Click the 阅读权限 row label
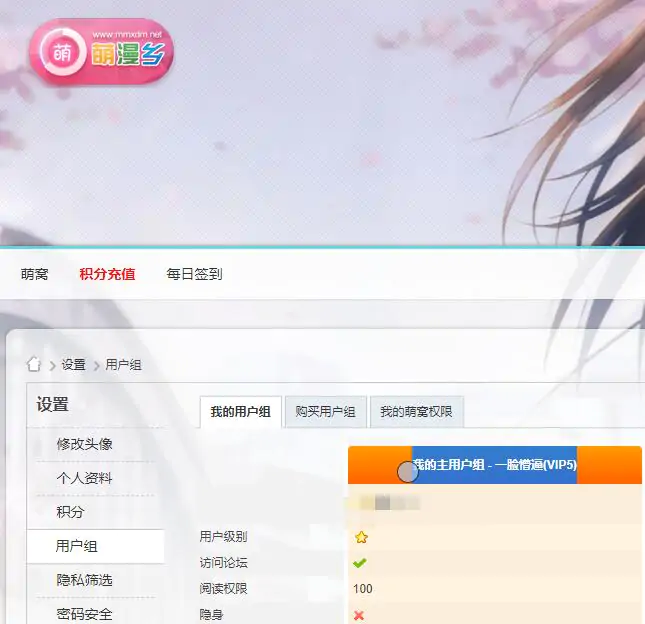 click(x=223, y=589)
